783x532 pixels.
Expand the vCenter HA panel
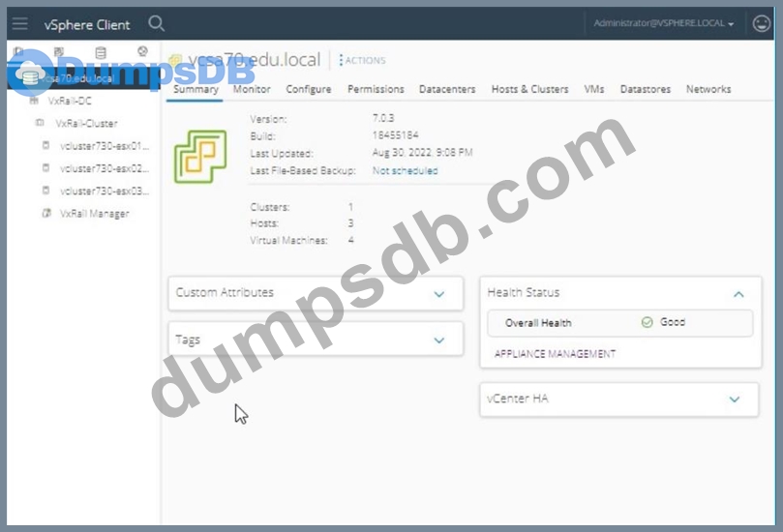click(734, 399)
